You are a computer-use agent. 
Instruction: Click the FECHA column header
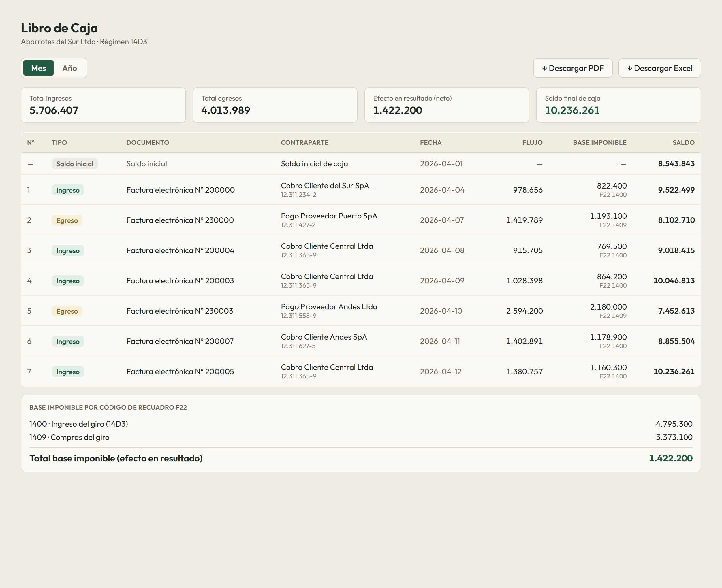click(430, 143)
